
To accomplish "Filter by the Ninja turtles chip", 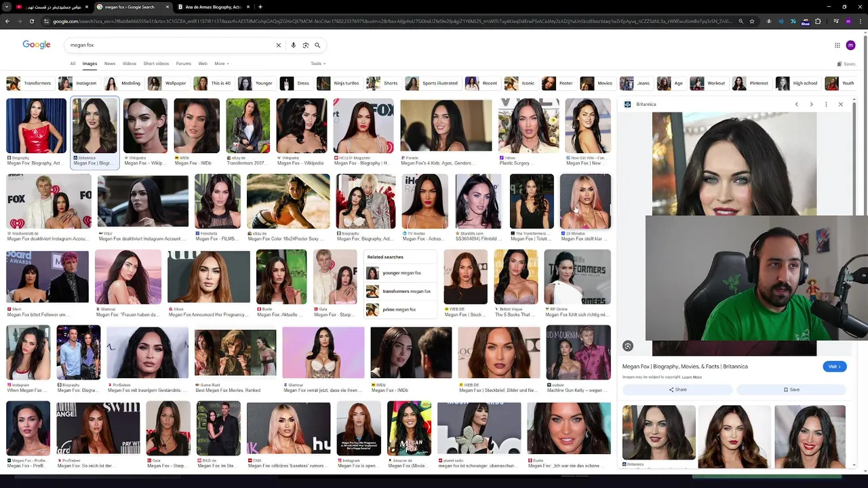I will 338,83.
